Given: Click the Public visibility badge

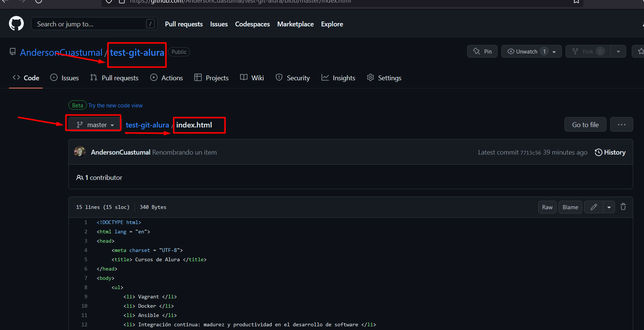Looking at the screenshot, I should coord(179,52).
